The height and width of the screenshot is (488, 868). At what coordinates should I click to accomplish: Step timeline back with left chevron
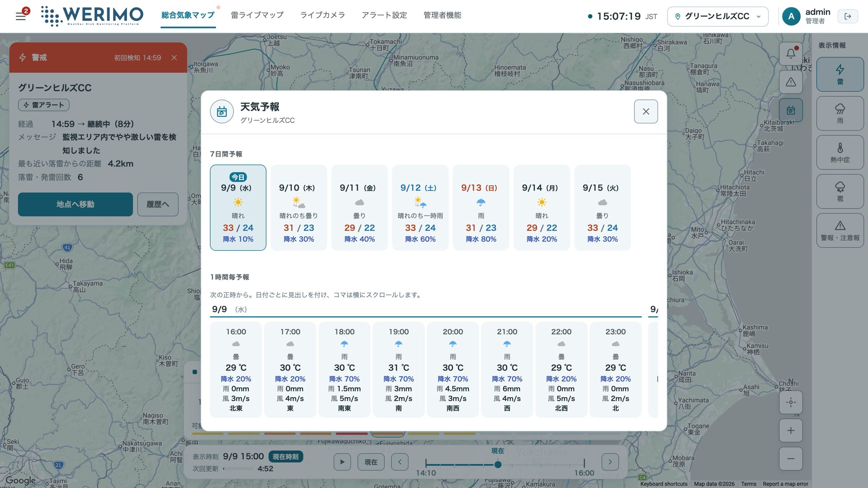click(400, 462)
